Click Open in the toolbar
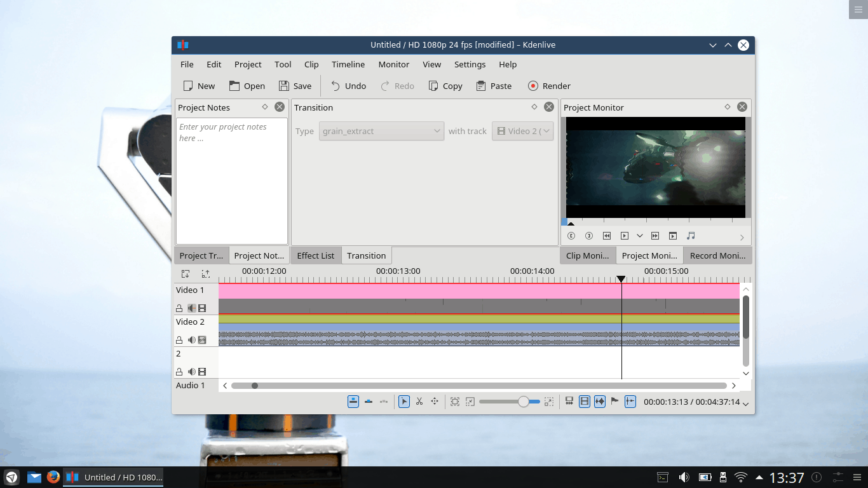Screen dimensions: 868x488 [247, 86]
